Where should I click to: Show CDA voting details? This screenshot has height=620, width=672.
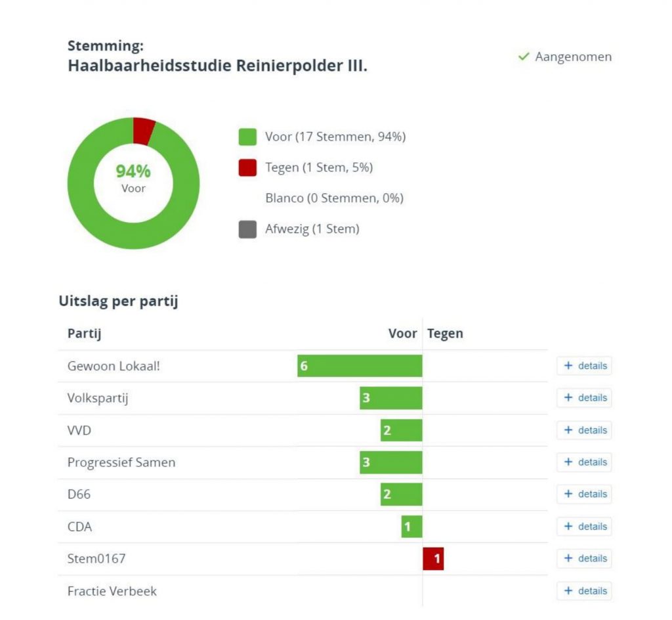point(584,527)
